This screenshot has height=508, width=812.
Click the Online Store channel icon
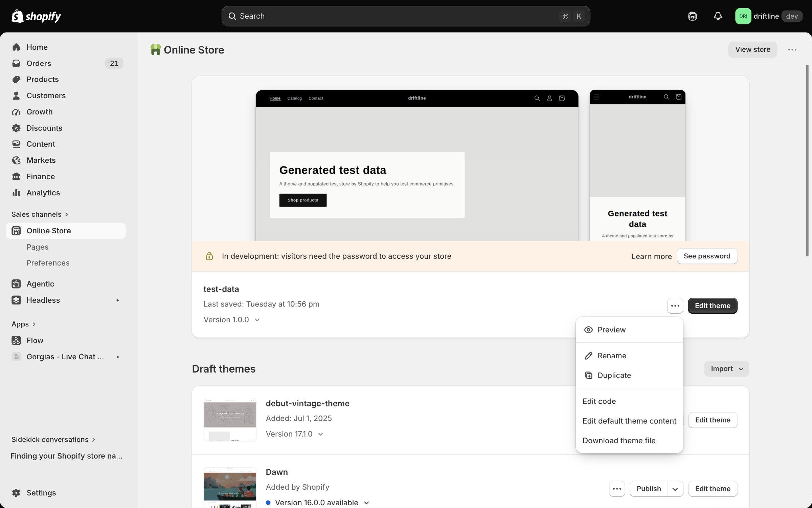point(16,231)
